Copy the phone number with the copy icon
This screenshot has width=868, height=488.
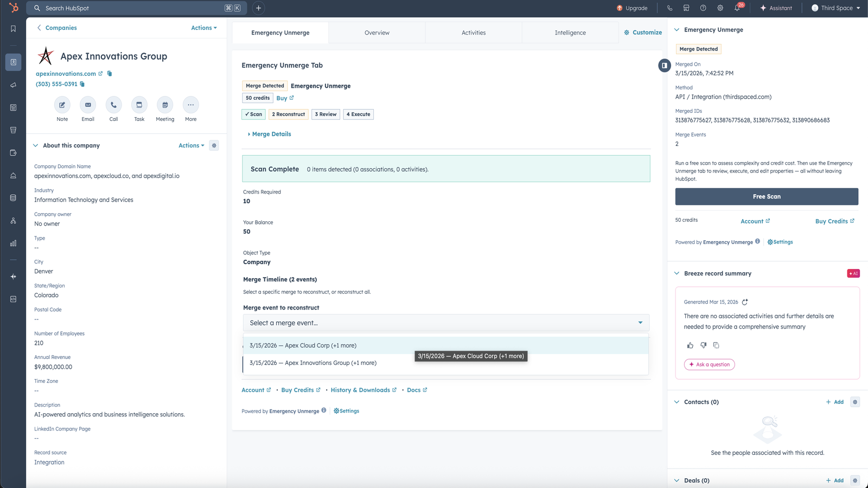pos(82,84)
